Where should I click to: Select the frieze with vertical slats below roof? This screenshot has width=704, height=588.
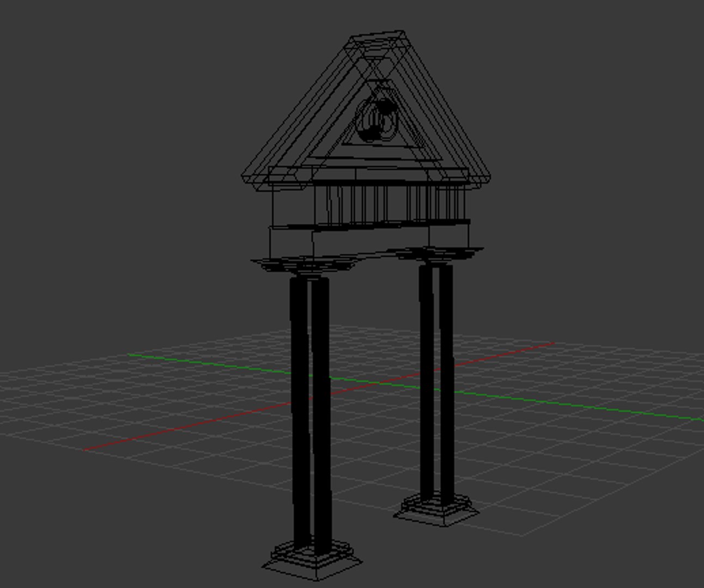point(391,204)
